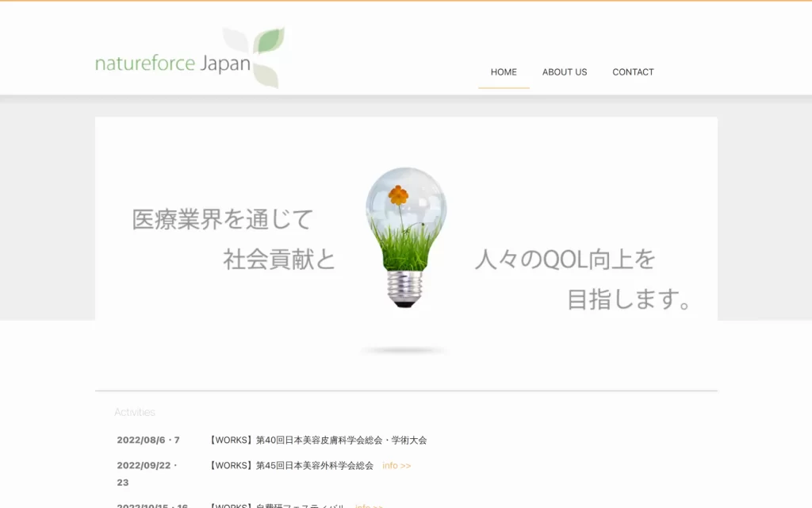Click the shadow beneath the light bulb

[404, 350]
